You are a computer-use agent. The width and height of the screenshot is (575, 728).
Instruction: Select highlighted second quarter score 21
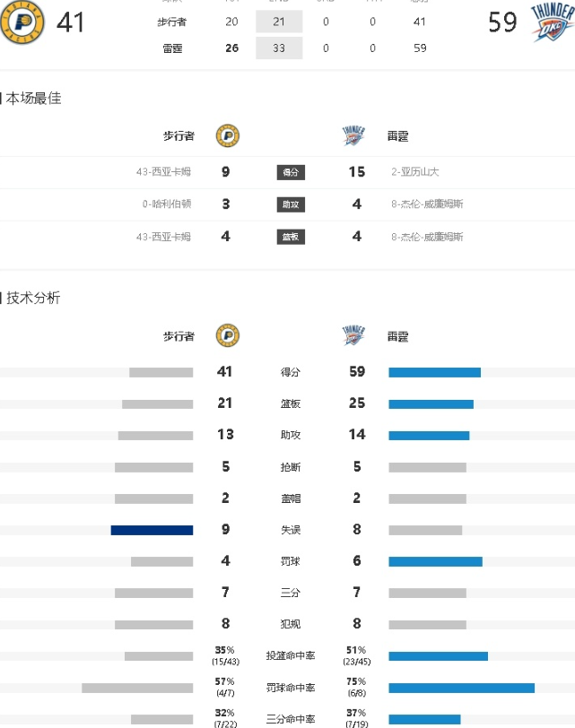click(x=279, y=22)
